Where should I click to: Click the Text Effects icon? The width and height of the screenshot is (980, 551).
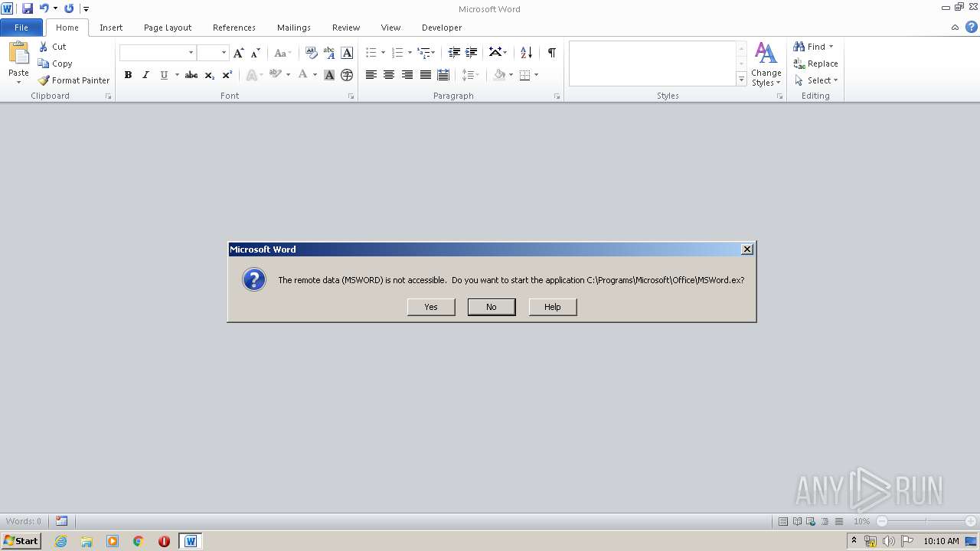250,75
